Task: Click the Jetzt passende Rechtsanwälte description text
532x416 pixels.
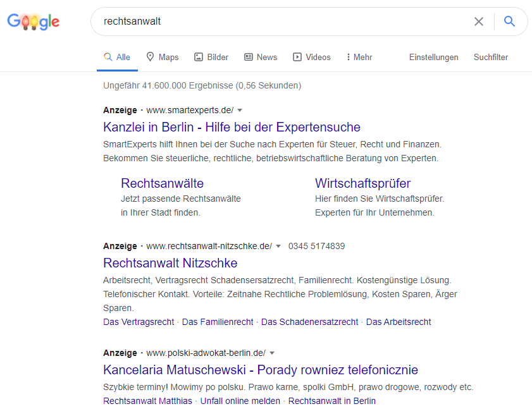Action: 181,205
